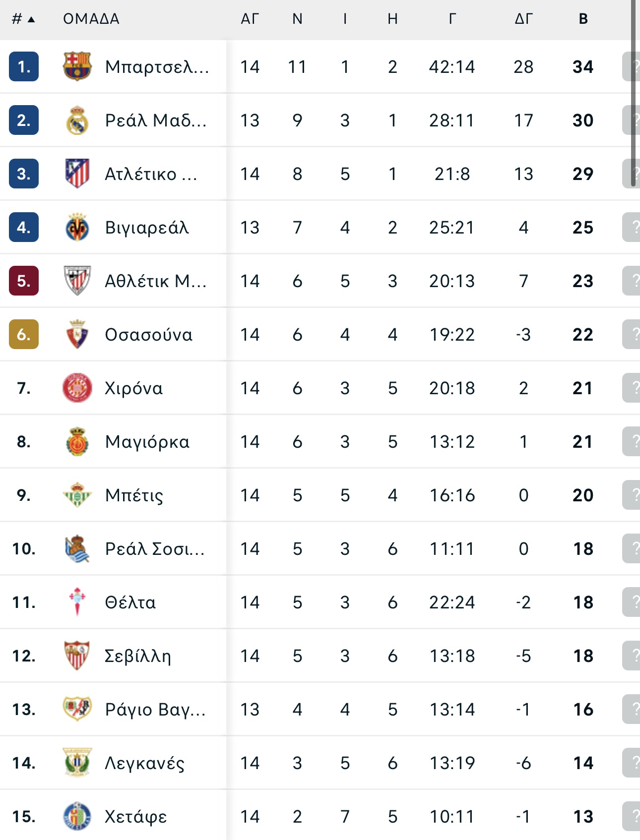
Task: Click the form badge in Λεγκανές row
Action: click(x=631, y=763)
